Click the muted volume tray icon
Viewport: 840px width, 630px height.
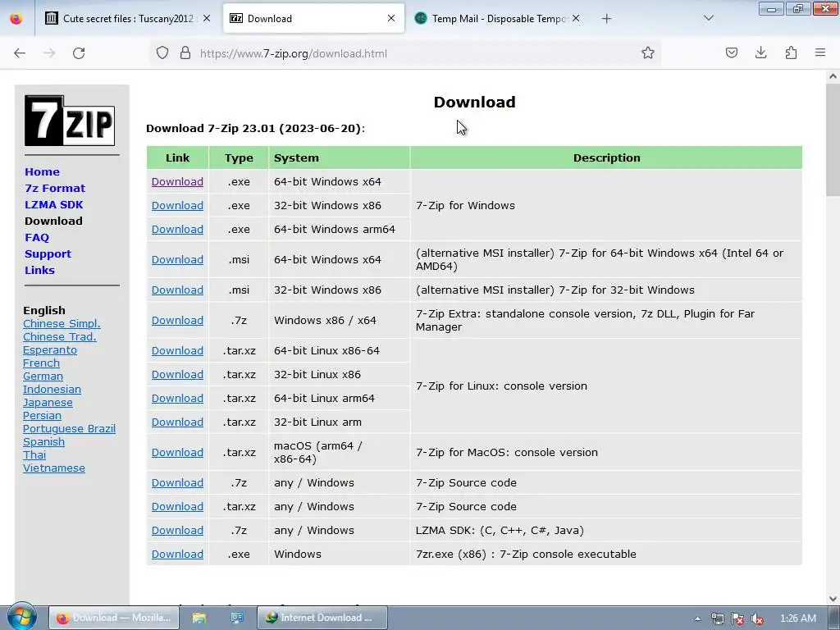[757, 619]
